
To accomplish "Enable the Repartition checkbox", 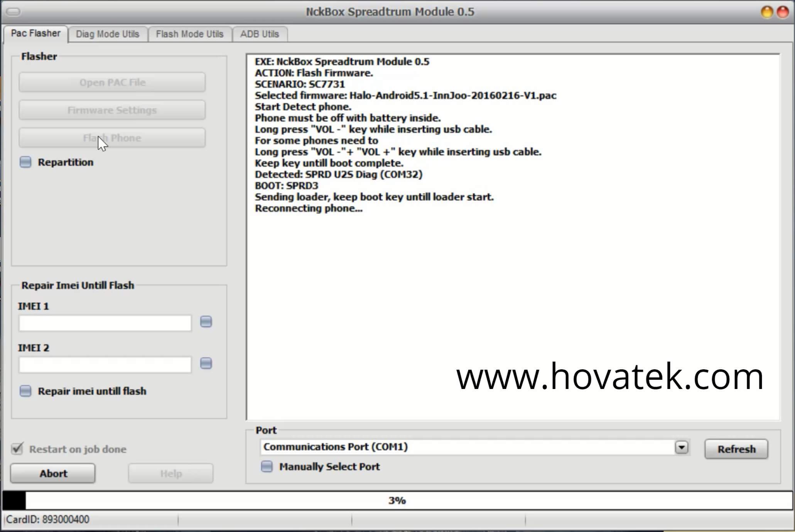I will (x=25, y=162).
